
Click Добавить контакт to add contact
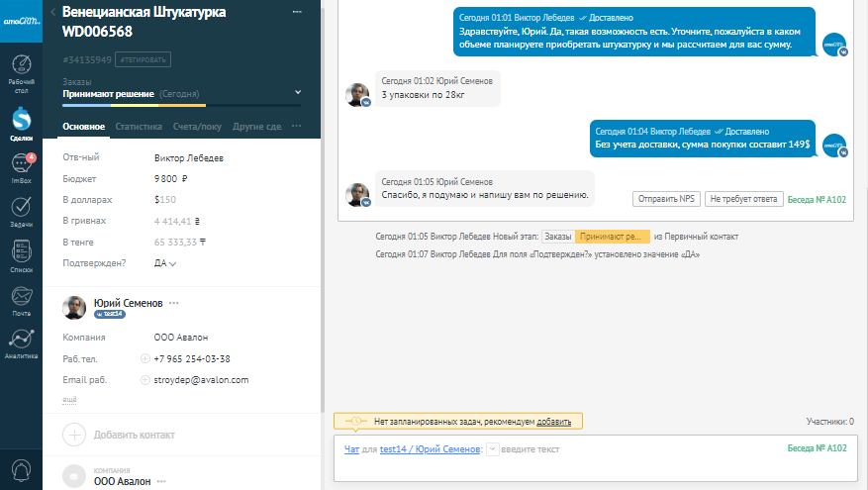pyautogui.click(x=134, y=434)
